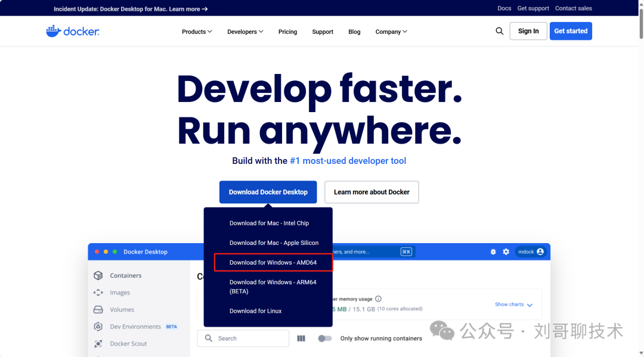
Task: Click the Images label in sidebar
Action: coord(120,293)
